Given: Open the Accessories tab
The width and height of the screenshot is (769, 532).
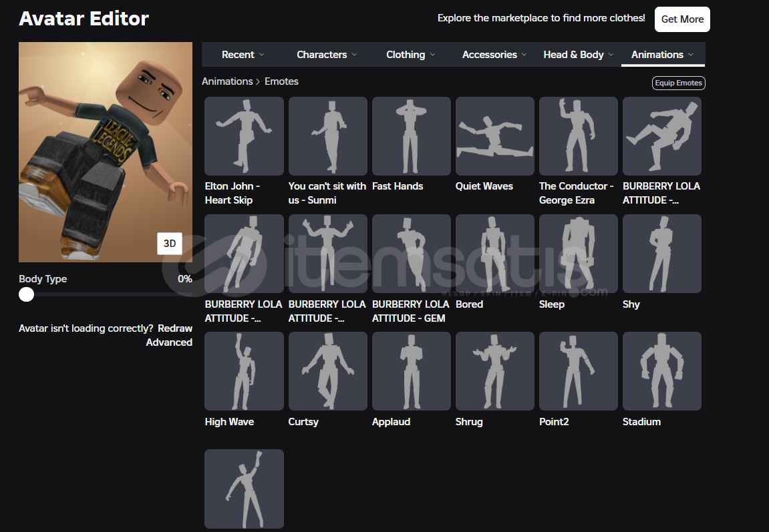Looking at the screenshot, I should coord(494,54).
